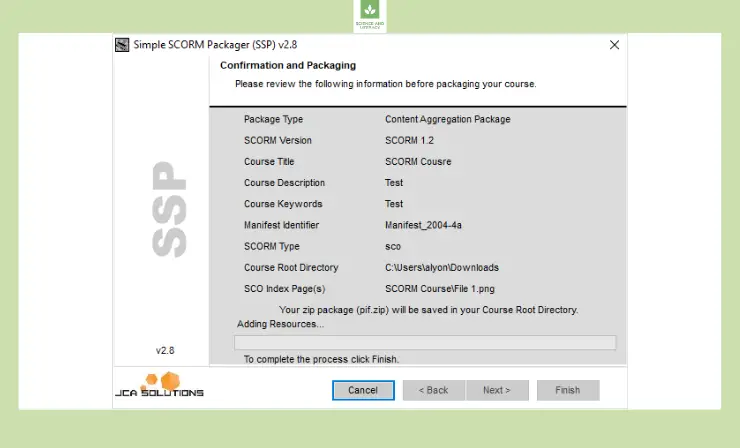This screenshot has width=740, height=448.
Task: Click the Back button
Action: [x=433, y=390]
